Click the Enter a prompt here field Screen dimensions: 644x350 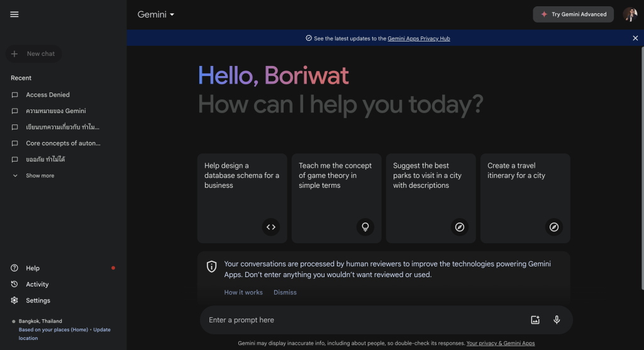[365, 320]
